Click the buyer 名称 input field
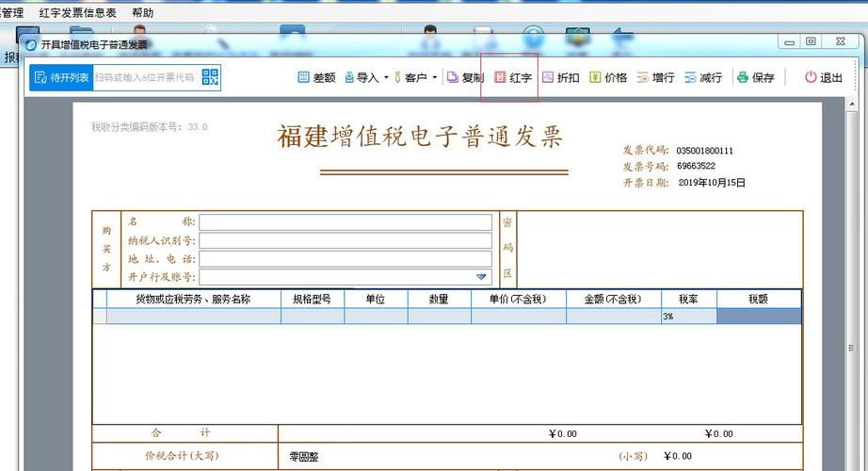 click(x=346, y=222)
